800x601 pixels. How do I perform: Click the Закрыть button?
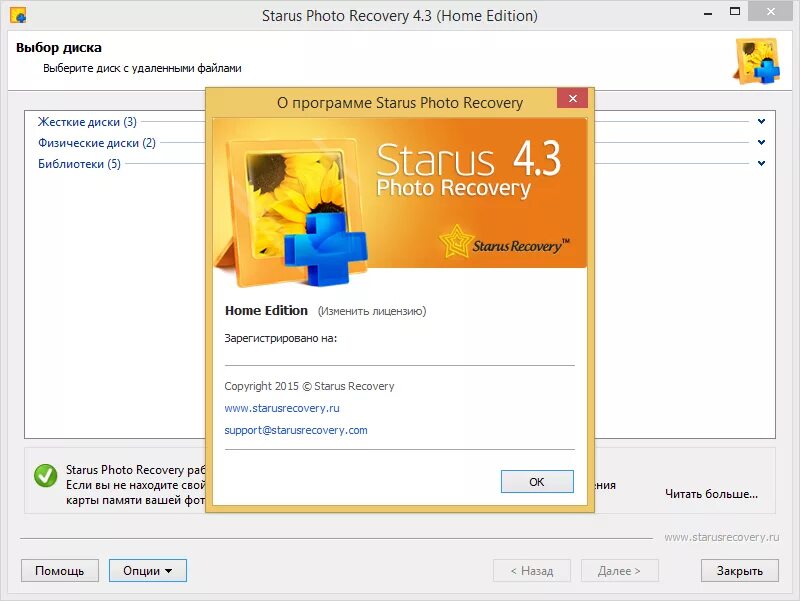(x=740, y=570)
